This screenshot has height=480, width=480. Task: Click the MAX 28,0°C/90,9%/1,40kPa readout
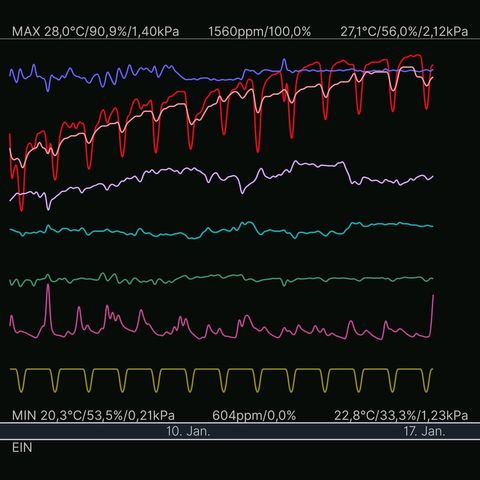(95, 32)
